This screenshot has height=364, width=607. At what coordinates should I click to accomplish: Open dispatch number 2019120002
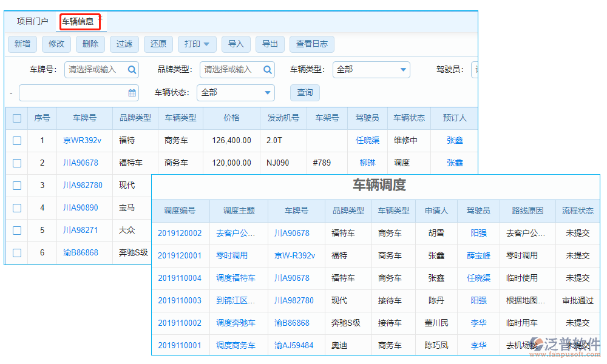coord(179,233)
